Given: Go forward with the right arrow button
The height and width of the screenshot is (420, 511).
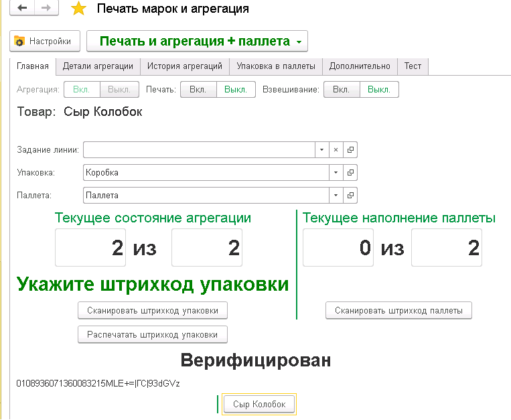Looking at the screenshot, I should (x=46, y=8).
